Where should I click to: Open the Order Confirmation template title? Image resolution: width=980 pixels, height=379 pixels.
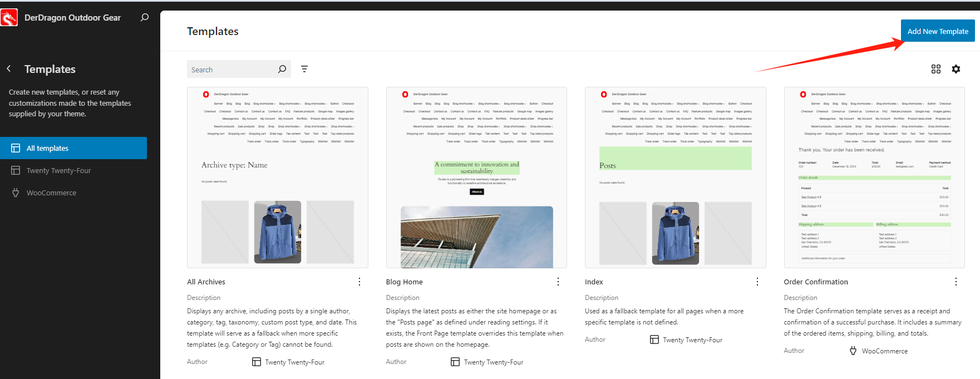(x=816, y=282)
